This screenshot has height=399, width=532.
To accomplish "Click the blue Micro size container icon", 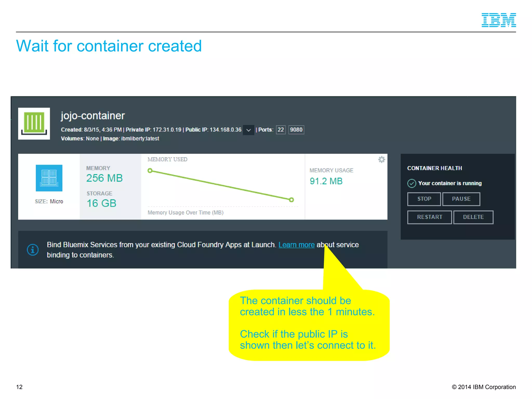I will point(49,178).
